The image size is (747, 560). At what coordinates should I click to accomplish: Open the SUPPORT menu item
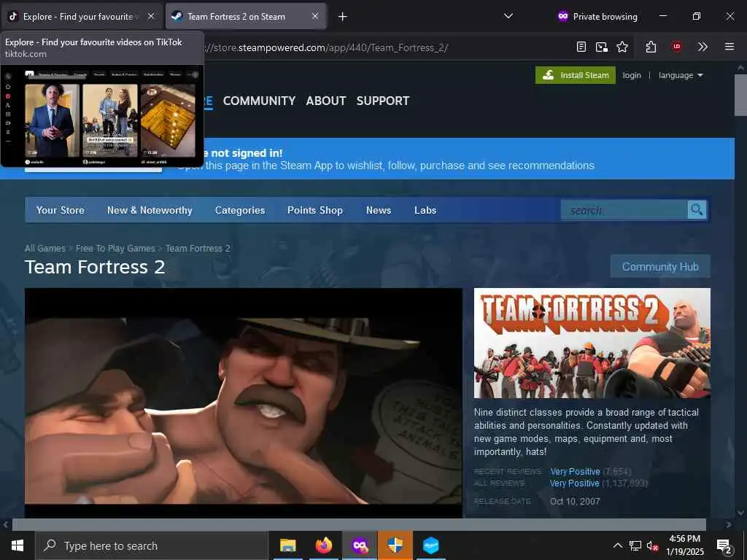[x=383, y=101]
